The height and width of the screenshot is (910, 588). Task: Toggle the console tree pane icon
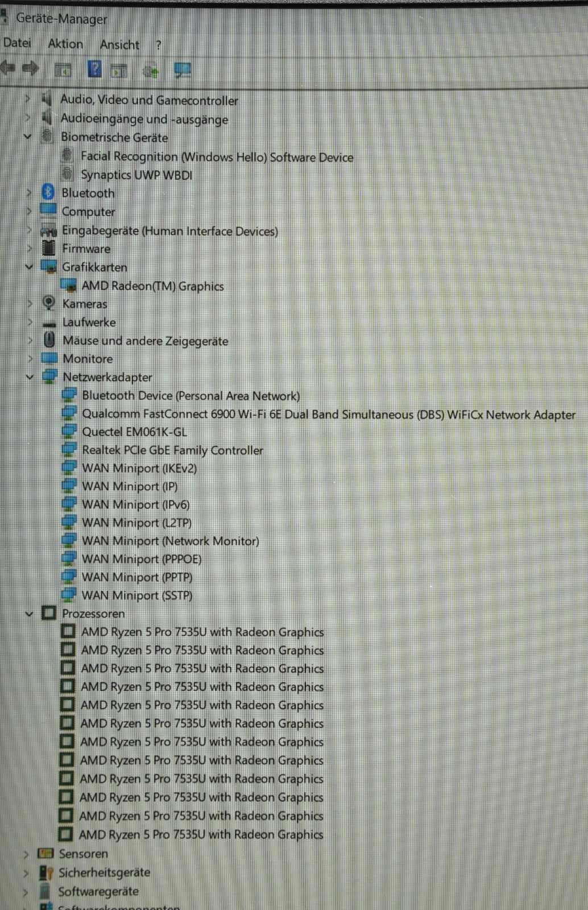pyautogui.click(x=63, y=71)
